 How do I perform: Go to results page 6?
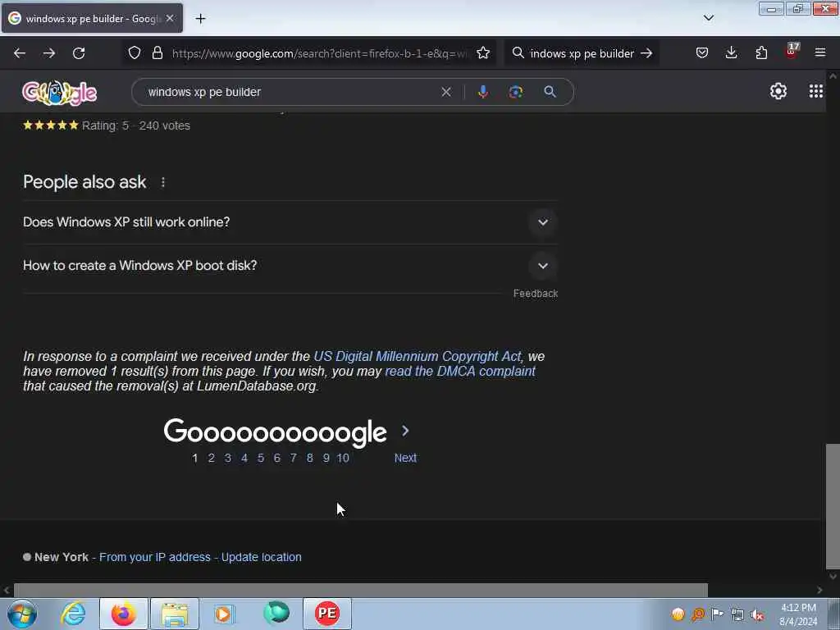coord(277,458)
